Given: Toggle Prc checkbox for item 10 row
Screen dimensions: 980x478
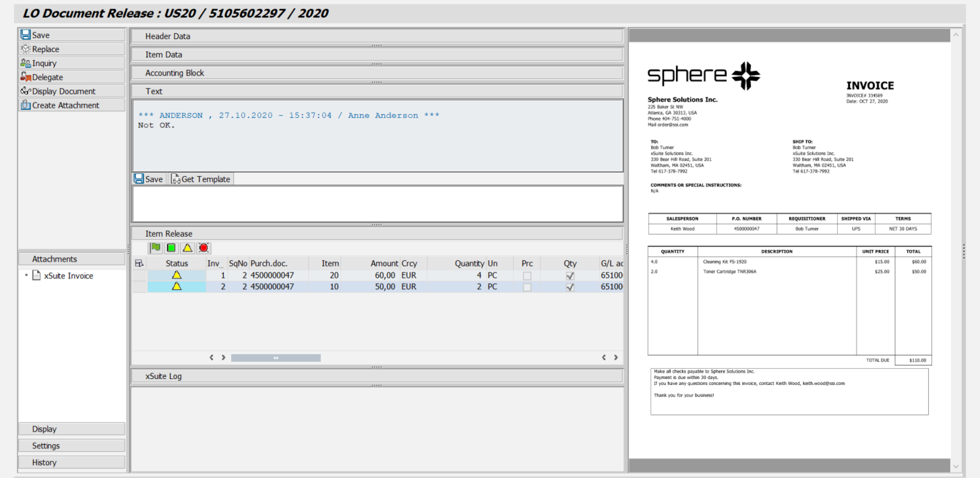Looking at the screenshot, I should coord(527,287).
